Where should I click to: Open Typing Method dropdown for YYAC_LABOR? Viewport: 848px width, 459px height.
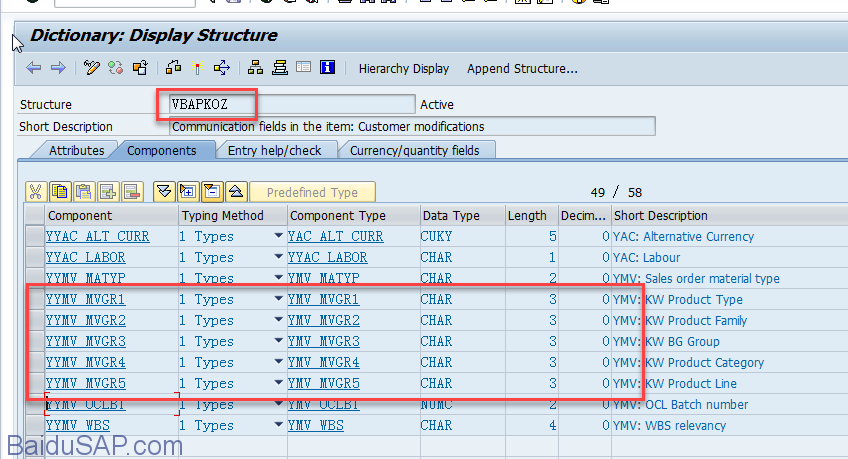(278, 257)
